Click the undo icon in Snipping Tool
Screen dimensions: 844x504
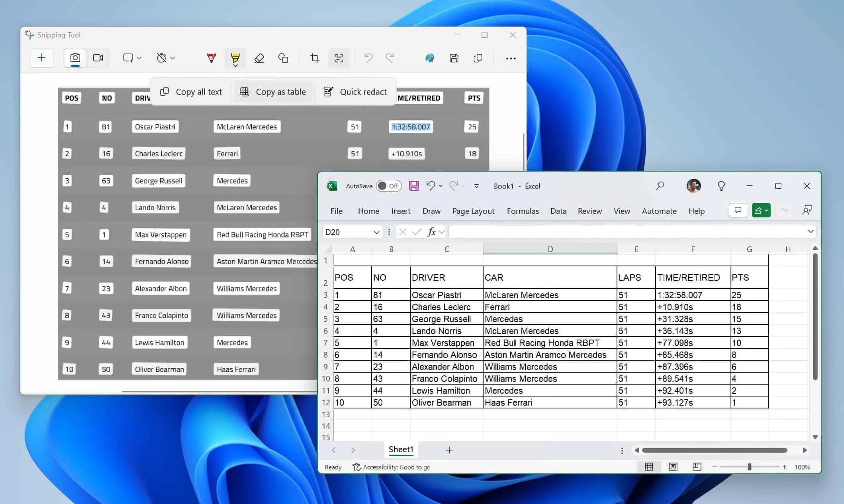(x=367, y=58)
